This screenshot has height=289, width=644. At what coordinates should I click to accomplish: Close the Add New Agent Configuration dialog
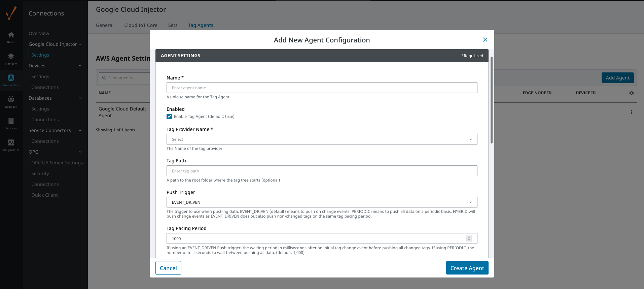click(485, 40)
